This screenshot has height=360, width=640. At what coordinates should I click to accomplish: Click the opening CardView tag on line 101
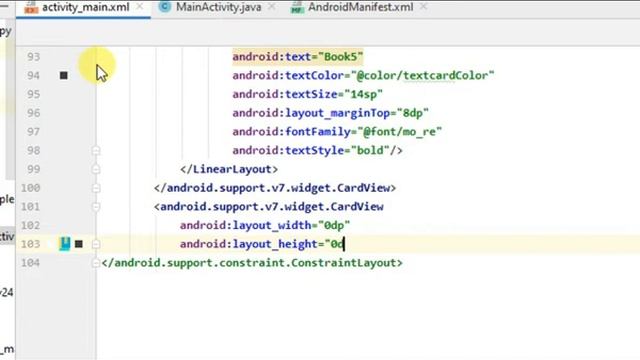point(269,207)
